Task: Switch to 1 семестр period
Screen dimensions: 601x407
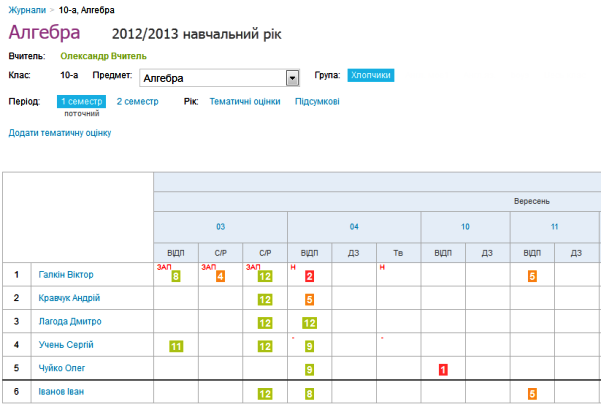Action: [82, 101]
